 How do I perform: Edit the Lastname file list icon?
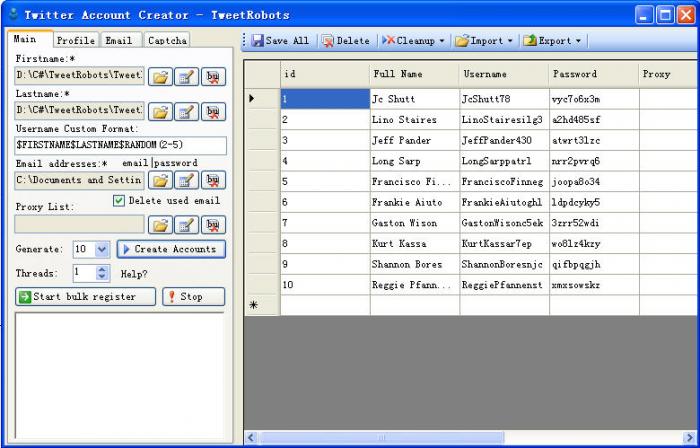(x=186, y=111)
